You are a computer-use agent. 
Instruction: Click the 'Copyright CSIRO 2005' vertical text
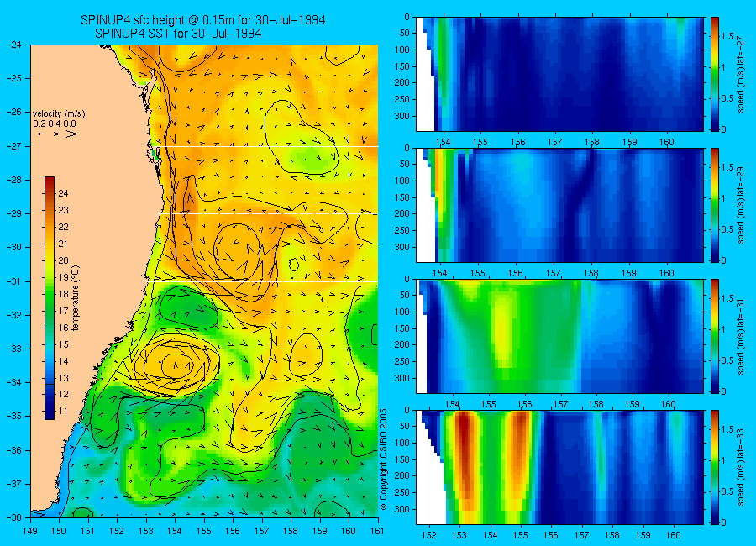[x=384, y=459]
